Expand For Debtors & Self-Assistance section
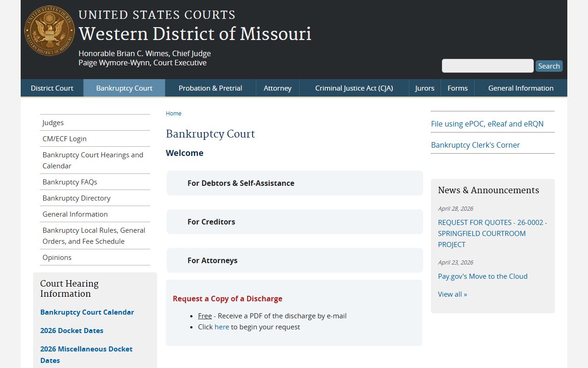This screenshot has width=588, height=368. pos(294,183)
